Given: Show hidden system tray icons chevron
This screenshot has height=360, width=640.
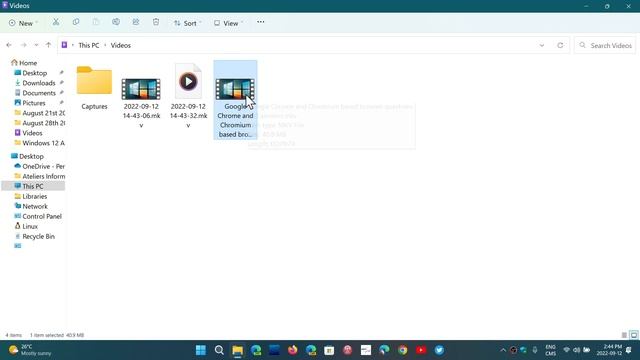Looking at the screenshot, I should [x=503, y=350].
